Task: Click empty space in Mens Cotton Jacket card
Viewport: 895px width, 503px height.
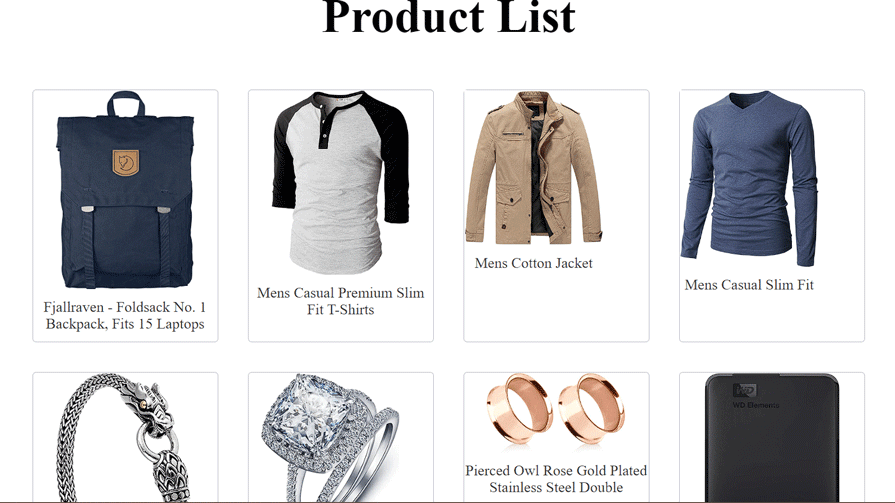Action: pos(556,307)
